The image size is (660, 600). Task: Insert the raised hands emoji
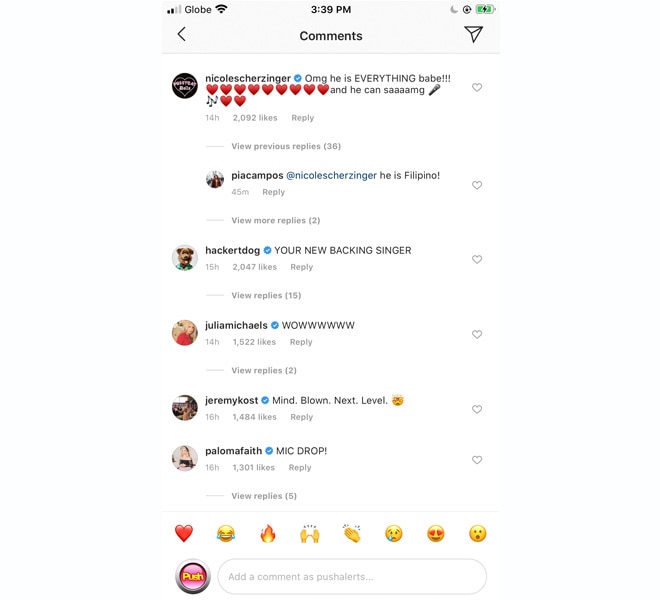(x=310, y=533)
